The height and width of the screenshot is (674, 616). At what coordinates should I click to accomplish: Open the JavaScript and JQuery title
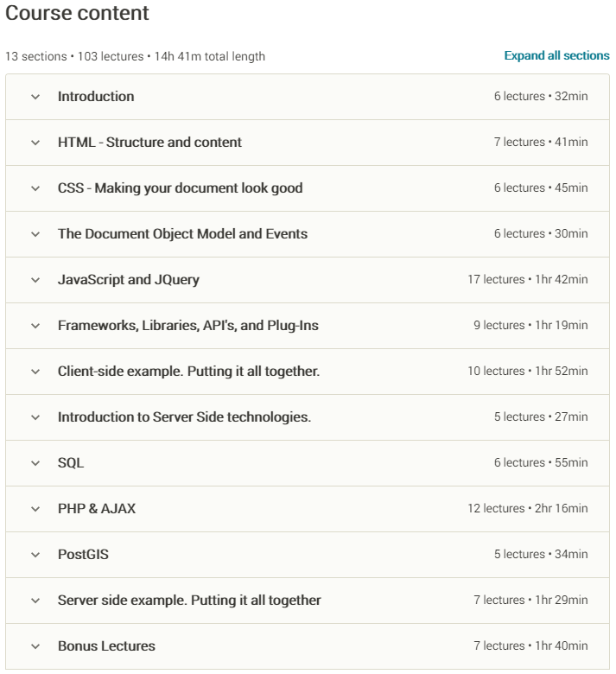[129, 280]
